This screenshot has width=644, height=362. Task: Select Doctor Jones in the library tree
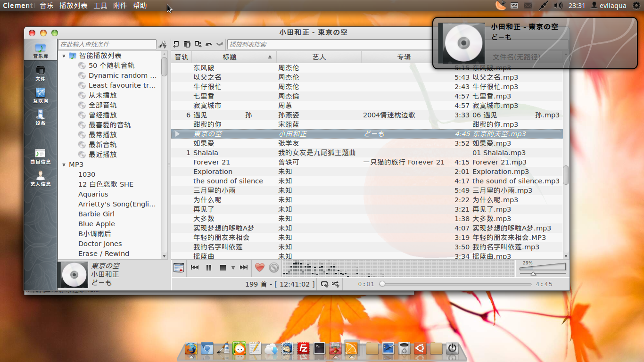[100, 244]
